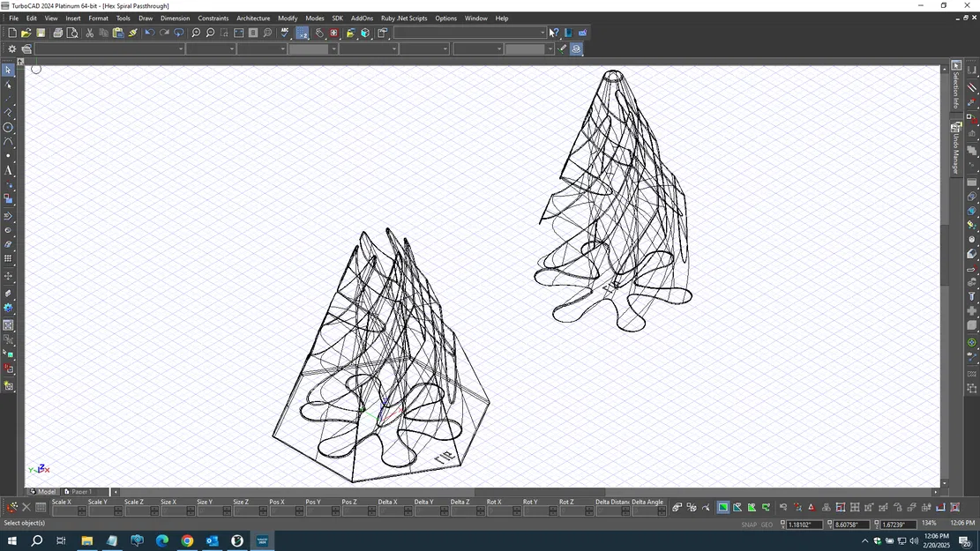Toggle the highlighted green render mode button
The width and height of the screenshot is (980, 551).
tap(722, 507)
